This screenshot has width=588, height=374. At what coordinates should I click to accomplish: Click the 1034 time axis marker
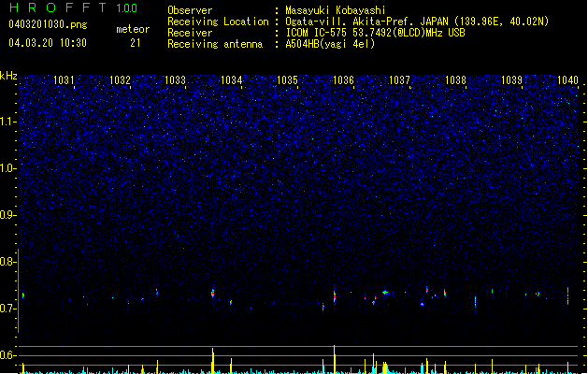pyautogui.click(x=232, y=80)
